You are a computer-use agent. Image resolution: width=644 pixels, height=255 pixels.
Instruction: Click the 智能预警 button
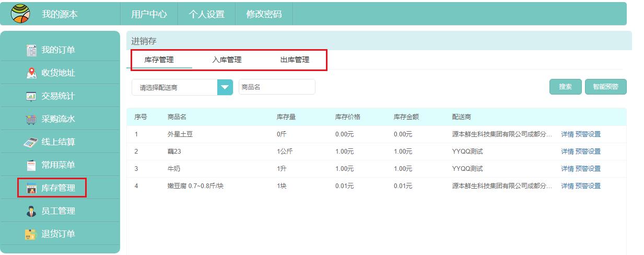pos(605,87)
